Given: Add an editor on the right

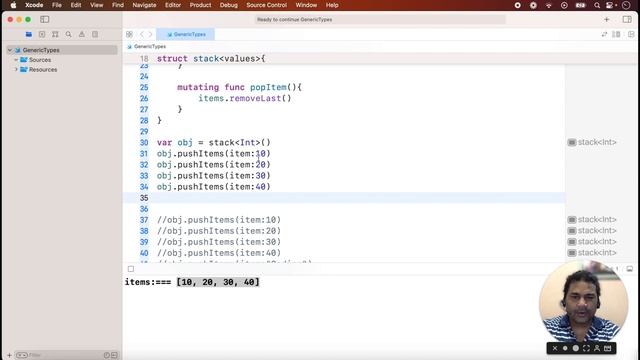Looking at the screenshot, I should click(x=631, y=34).
